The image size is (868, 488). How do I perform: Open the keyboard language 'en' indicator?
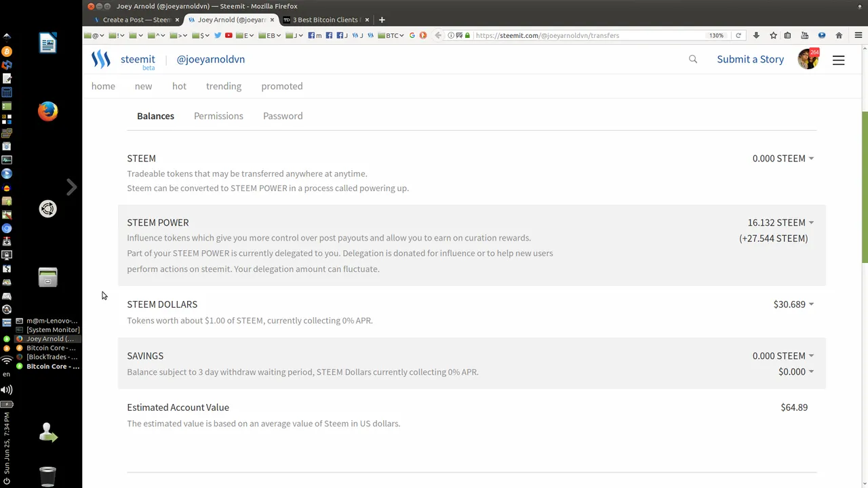pos(7,374)
